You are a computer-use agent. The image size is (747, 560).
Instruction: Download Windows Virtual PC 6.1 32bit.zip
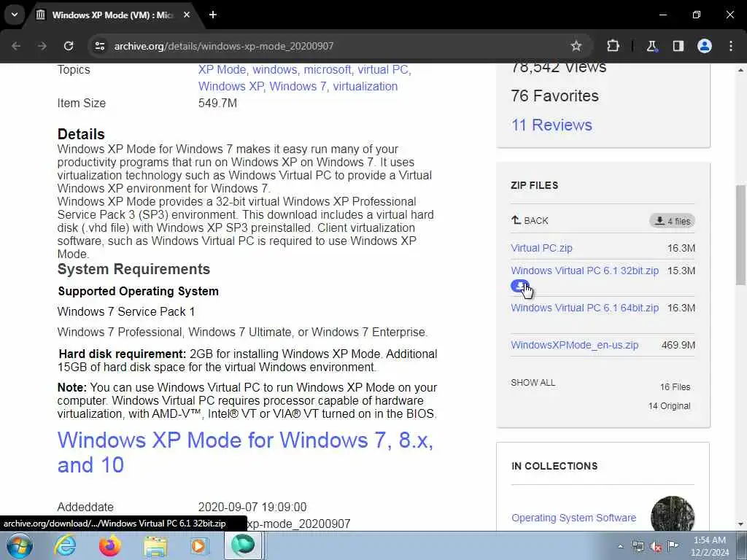pos(584,271)
